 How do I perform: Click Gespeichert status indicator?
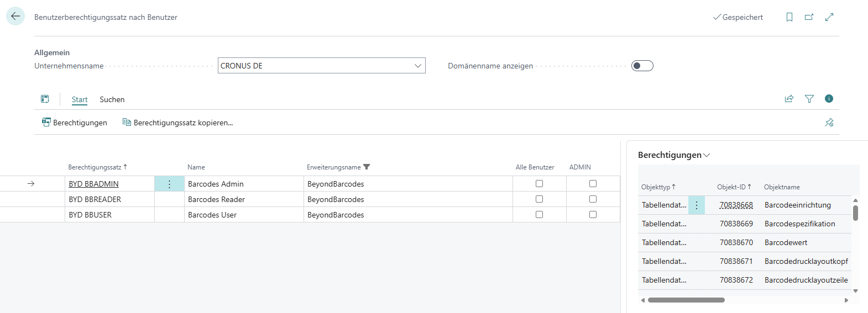(x=738, y=17)
